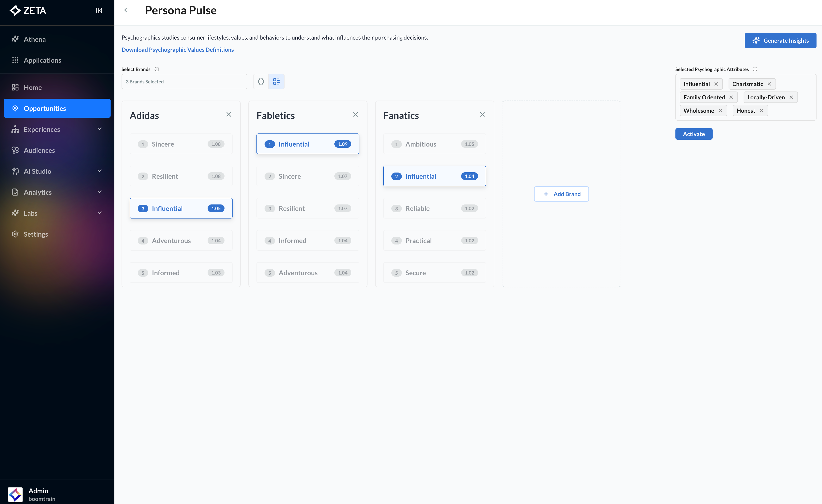Open Selected Psychographic Attributes info icon
822x504 pixels.
(755, 69)
